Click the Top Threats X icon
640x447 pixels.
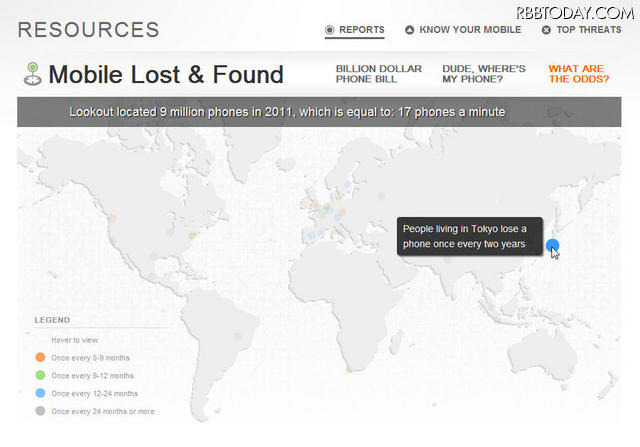pos(546,30)
